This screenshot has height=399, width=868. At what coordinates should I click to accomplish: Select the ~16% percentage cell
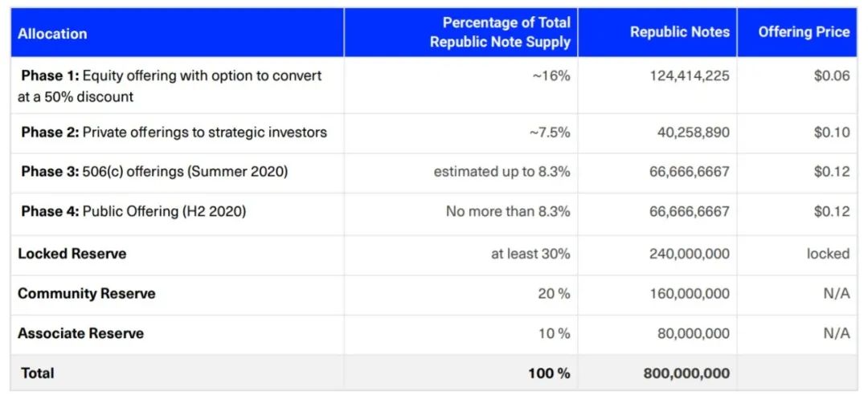tap(549, 75)
